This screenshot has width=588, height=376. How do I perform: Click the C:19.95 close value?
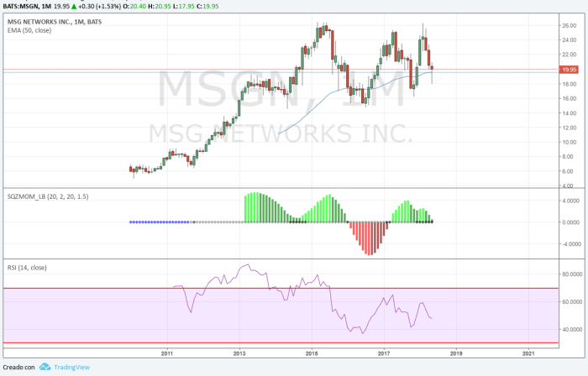207,6
